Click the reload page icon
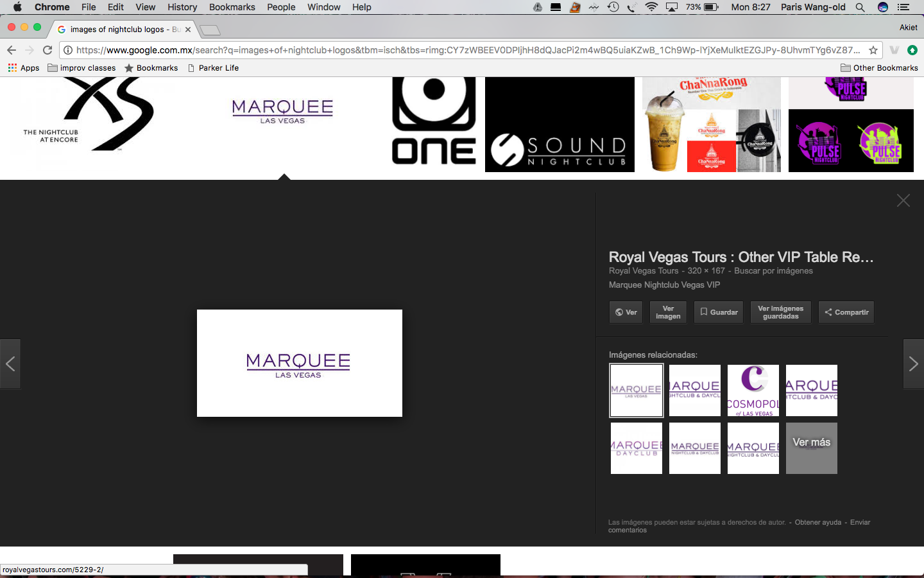 pos(47,50)
